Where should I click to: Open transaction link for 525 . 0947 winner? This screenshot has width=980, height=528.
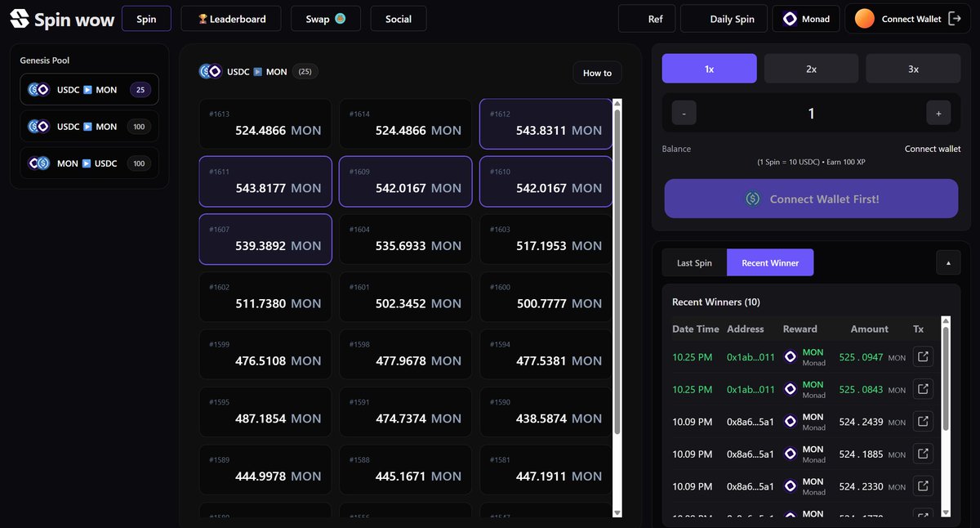923,357
